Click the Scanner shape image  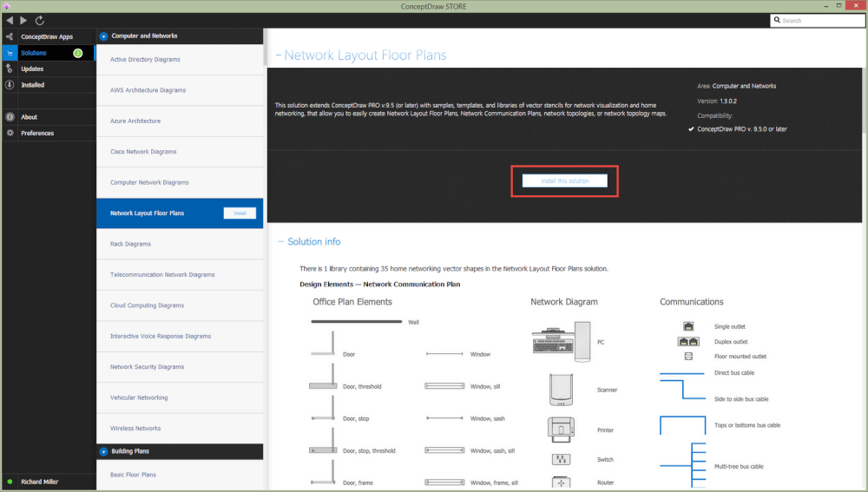pyautogui.click(x=561, y=390)
